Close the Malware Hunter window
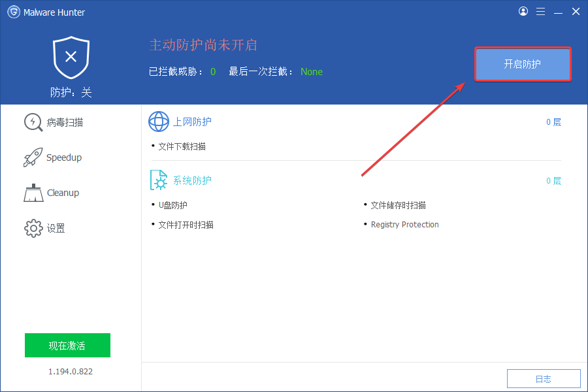Viewport: 588px width, 392px height. (x=576, y=12)
